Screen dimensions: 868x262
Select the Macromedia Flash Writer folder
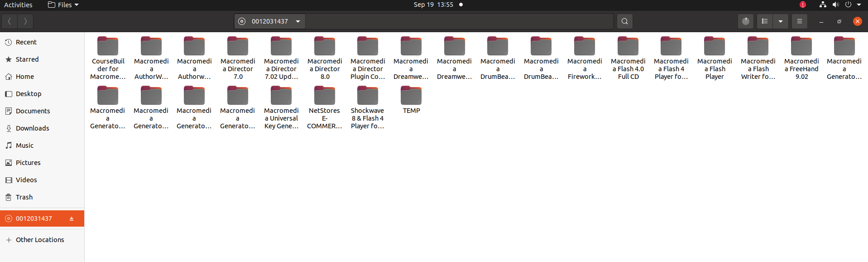pos(758,58)
